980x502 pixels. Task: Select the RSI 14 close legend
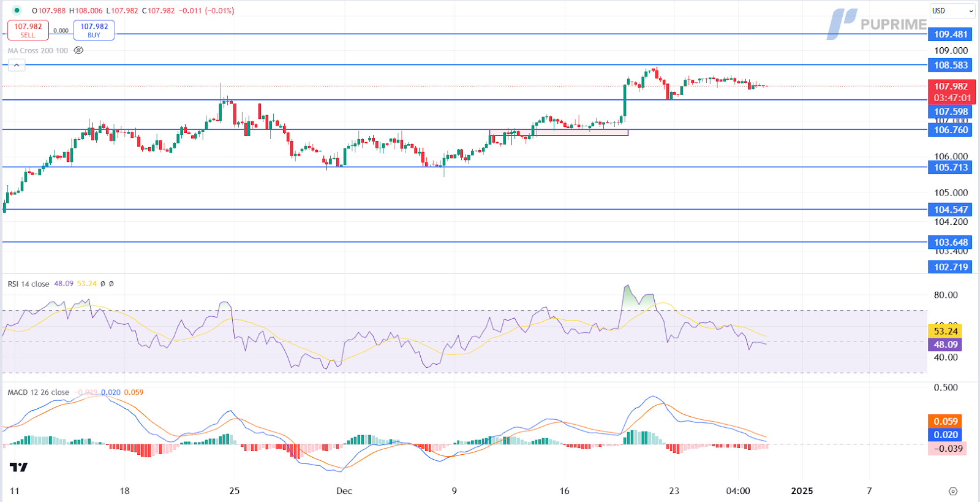coord(28,284)
